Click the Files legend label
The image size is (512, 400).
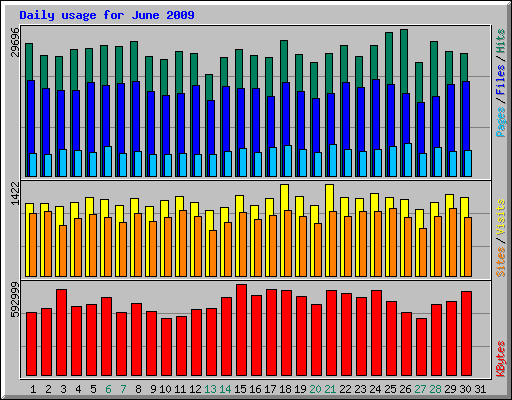(500, 80)
